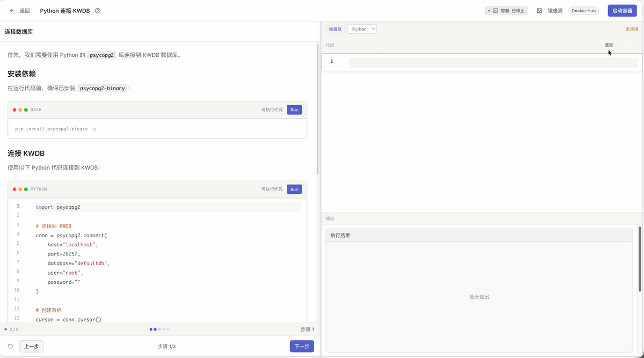This screenshot has height=358, width=644.
Task: Click 可执行代码 in the BASH block
Action: point(272,109)
